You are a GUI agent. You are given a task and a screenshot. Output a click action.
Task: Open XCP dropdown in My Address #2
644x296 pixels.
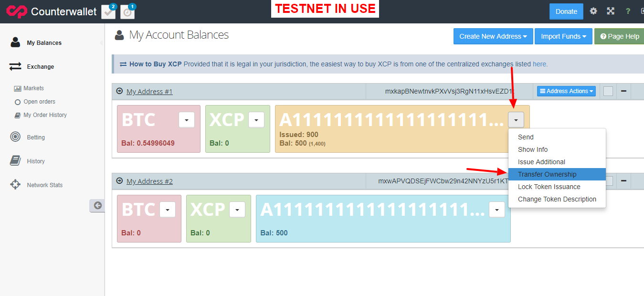coord(237,209)
